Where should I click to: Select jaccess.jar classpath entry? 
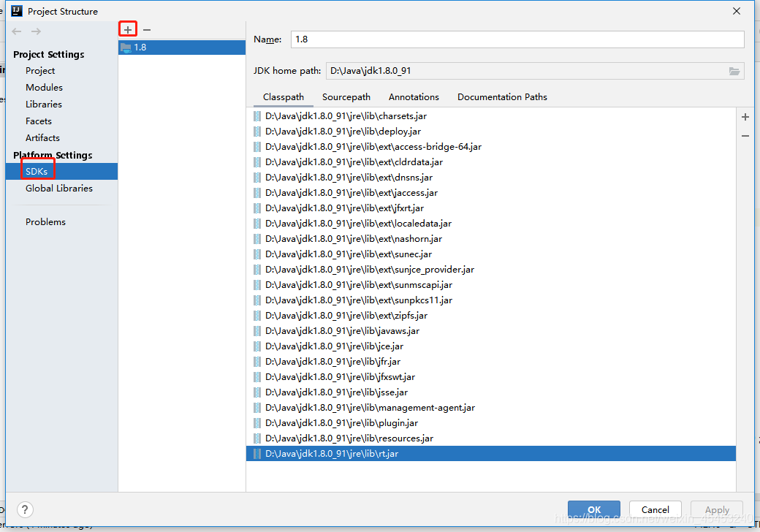click(491, 193)
